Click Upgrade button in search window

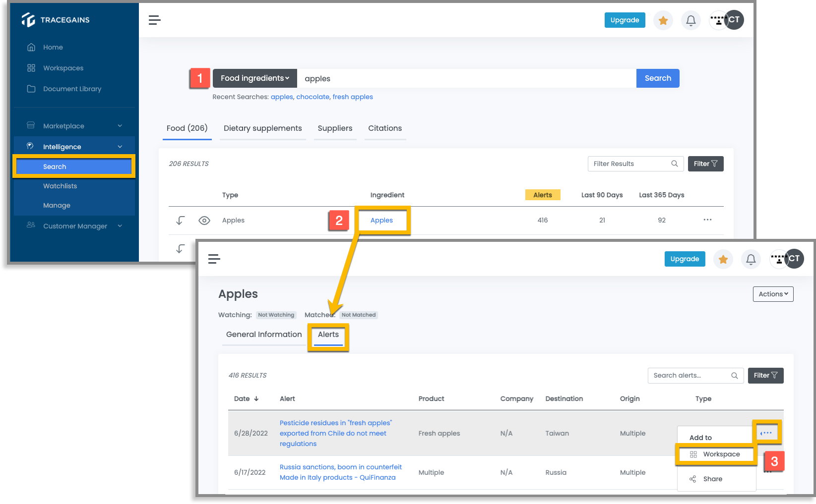pos(625,20)
